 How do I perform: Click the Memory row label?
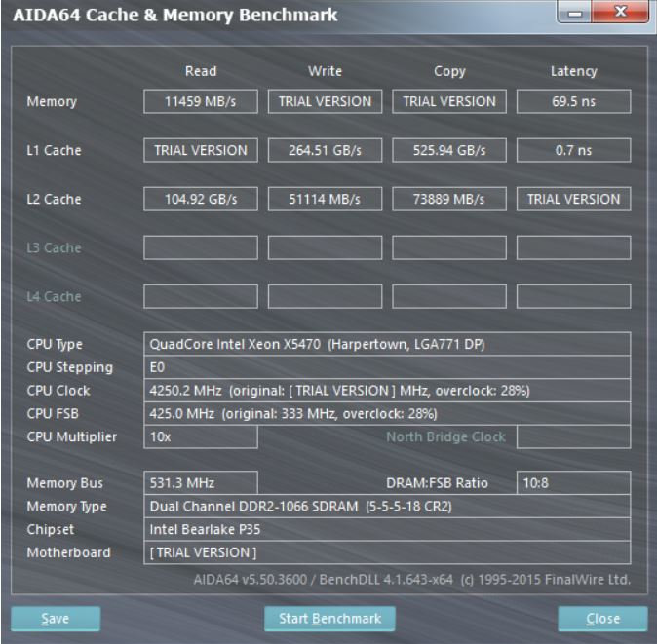click(x=52, y=101)
